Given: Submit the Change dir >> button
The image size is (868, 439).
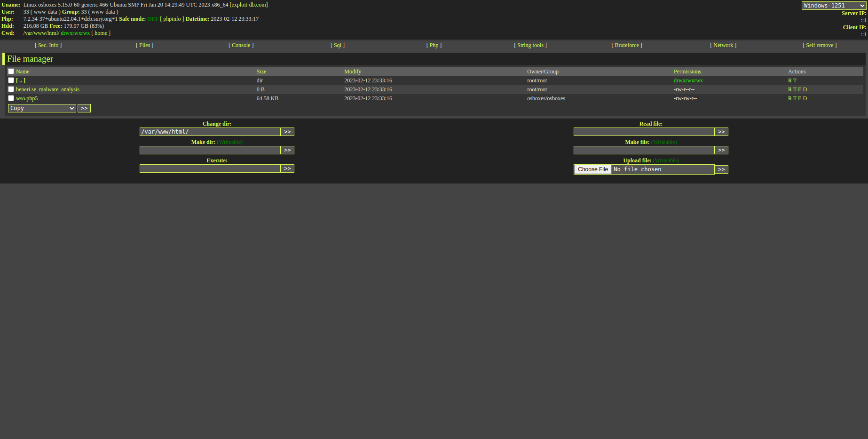Looking at the screenshot, I should point(288,132).
